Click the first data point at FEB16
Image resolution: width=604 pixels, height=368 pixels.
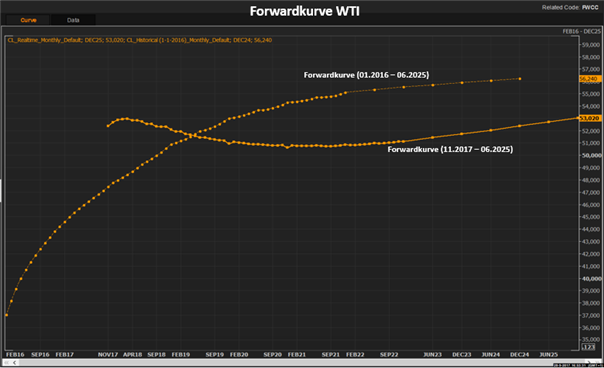(7, 315)
